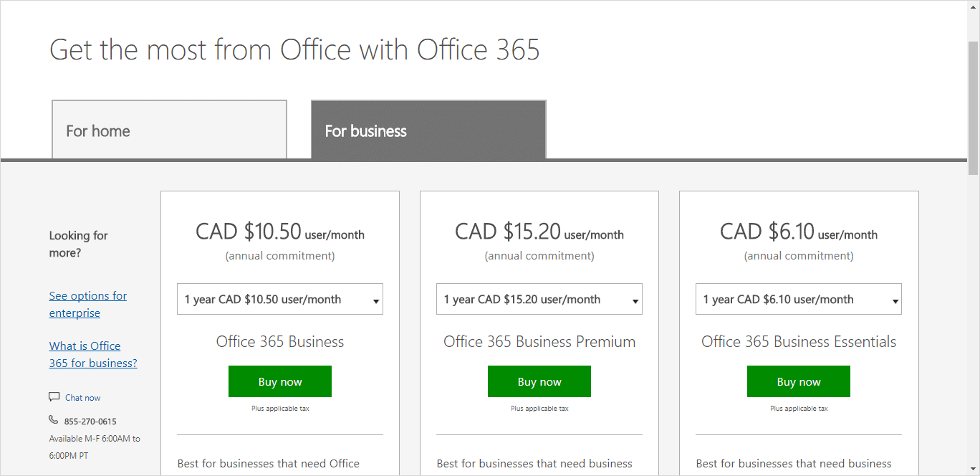This screenshot has width=980, height=476.
Task: Click the Chat now speech bubble icon
Action: (x=54, y=397)
